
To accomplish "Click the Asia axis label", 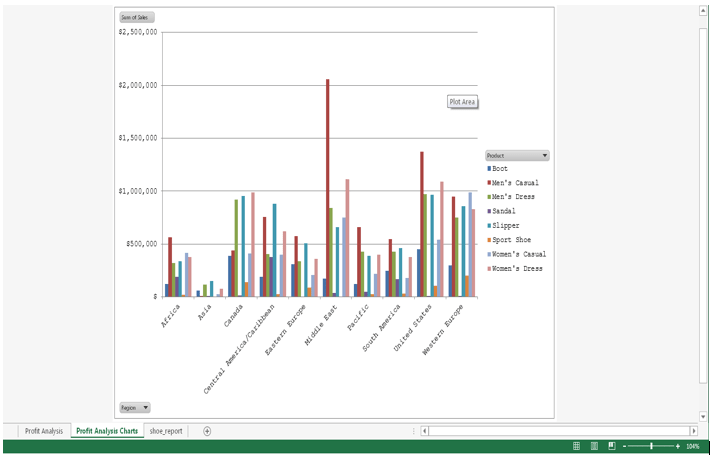I will tap(205, 312).
